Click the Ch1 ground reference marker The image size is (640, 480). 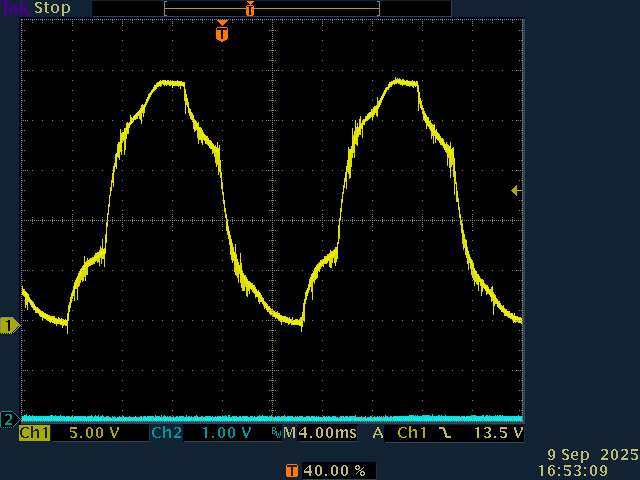(9, 325)
